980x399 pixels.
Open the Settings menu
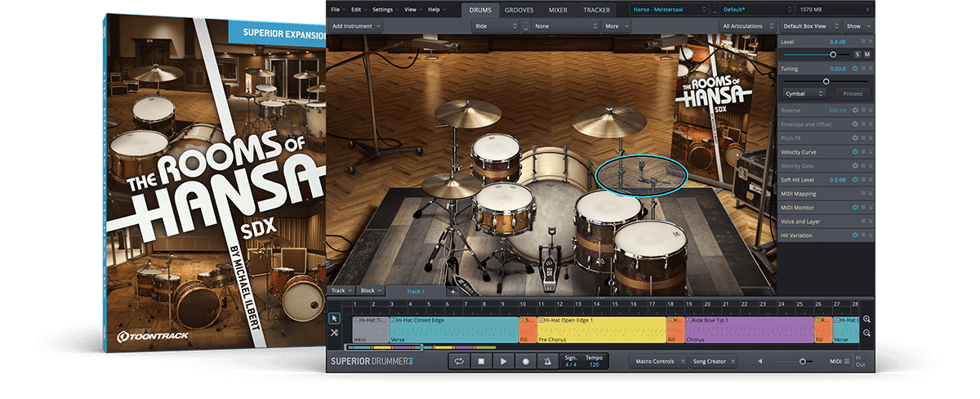385,9
